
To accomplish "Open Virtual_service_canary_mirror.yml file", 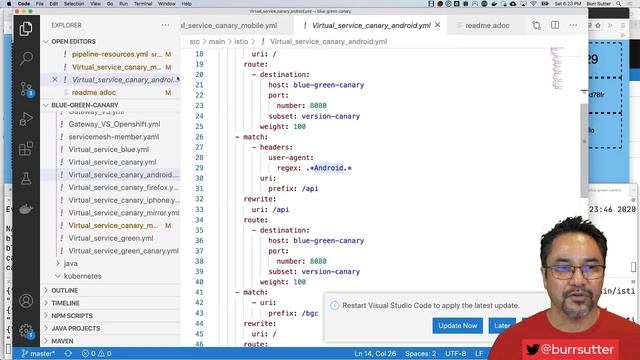I will point(124,213).
